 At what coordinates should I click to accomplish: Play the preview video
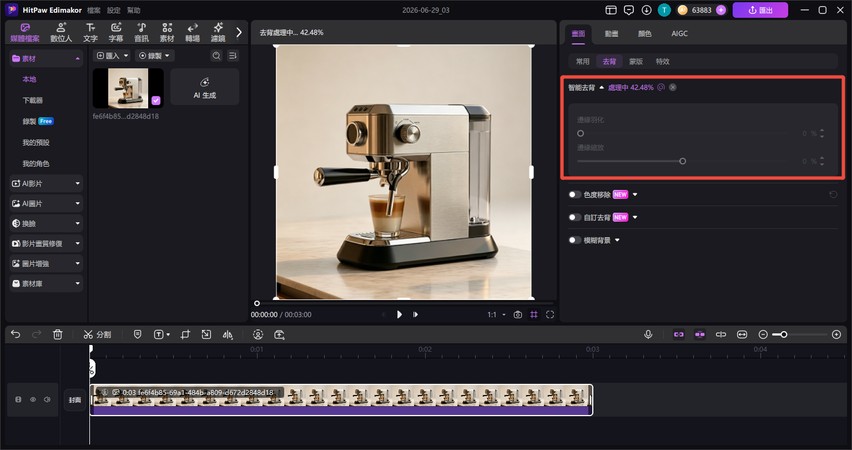pyautogui.click(x=399, y=315)
